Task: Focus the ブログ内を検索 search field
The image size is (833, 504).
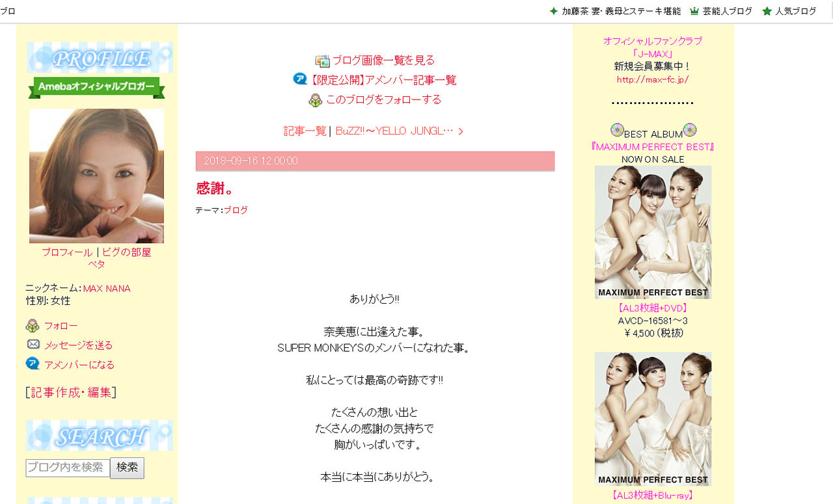Action: (68, 468)
